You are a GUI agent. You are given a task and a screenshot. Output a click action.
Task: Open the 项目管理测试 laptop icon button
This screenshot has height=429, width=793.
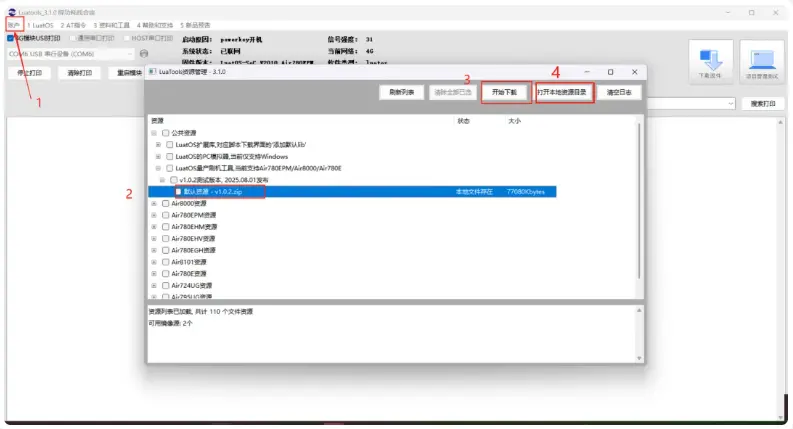coord(762,62)
